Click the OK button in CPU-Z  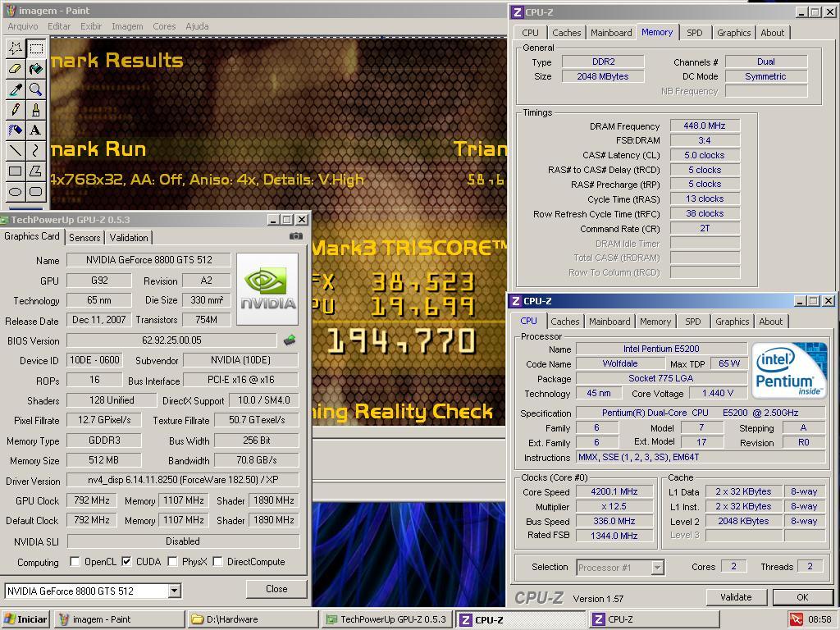click(x=802, y=597)
